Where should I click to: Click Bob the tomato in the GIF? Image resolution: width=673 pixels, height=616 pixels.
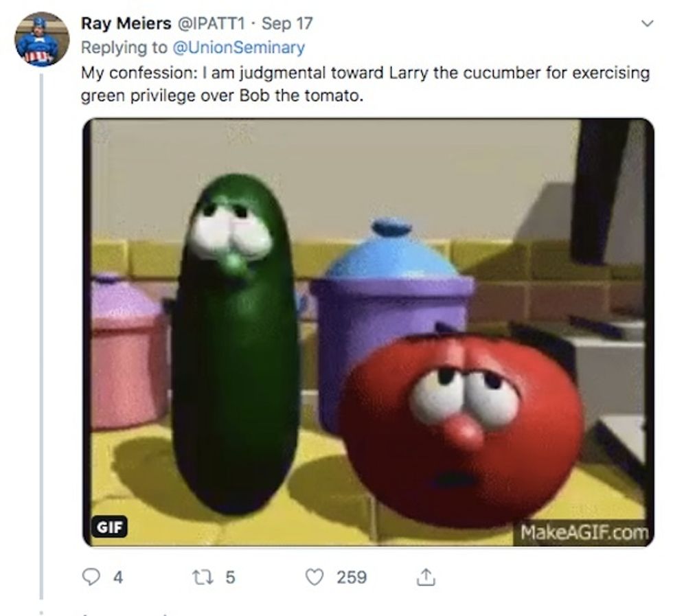click(461, 426)
